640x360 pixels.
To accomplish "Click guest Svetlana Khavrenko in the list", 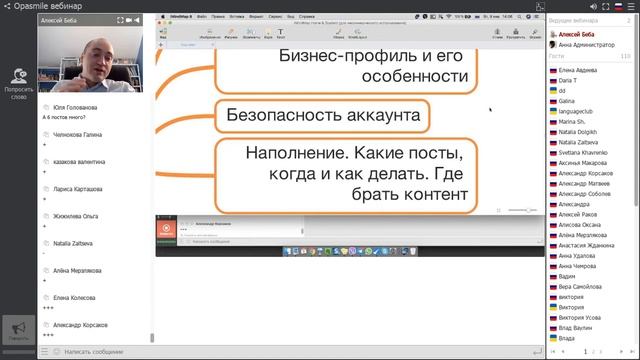I will [x=583, y=153].
